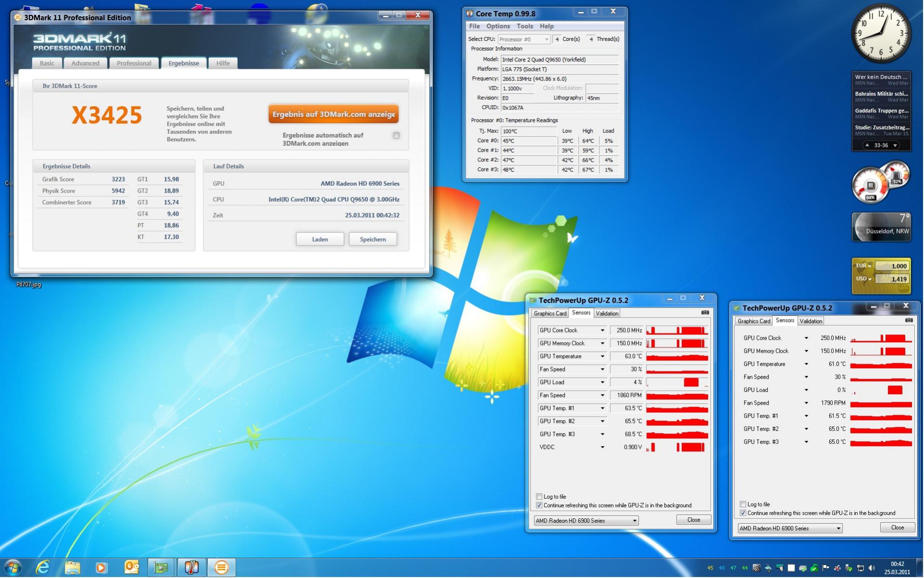This screenshot has width=924, height=578.
Task: Open Outlook from the taskbar
Action: (x=131, y=567)
